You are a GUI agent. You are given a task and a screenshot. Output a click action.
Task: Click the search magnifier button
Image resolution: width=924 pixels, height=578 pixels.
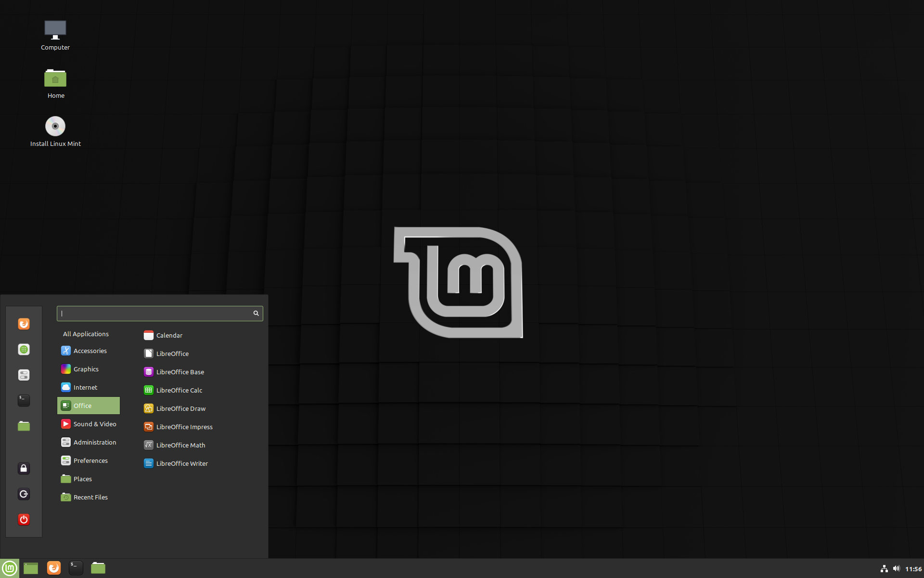tap(256, 313)
